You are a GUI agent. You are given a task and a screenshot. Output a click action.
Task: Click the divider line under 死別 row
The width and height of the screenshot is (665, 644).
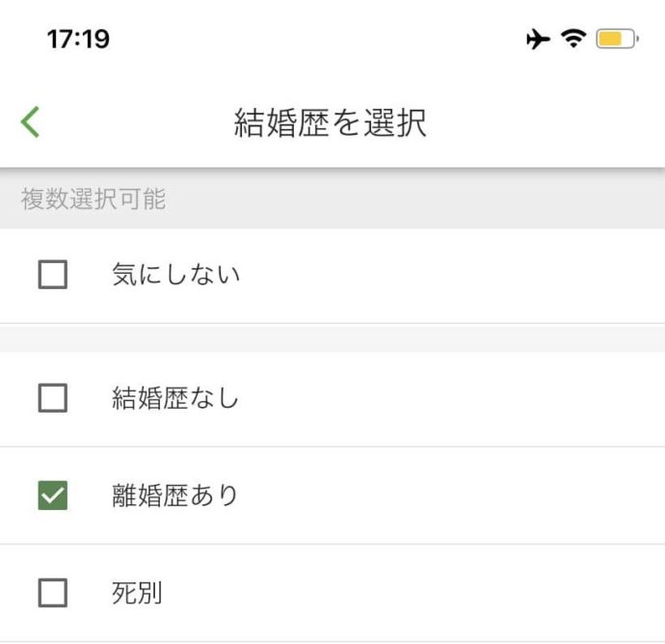(x=332, y=641)
